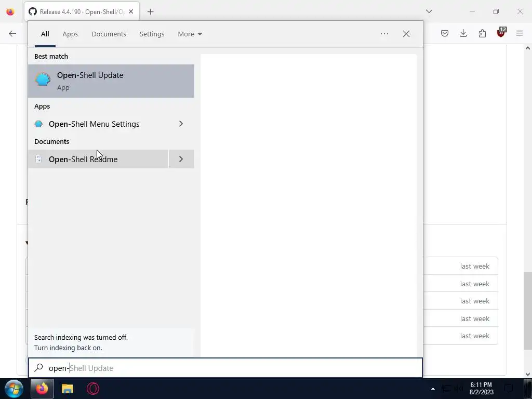Viewport: 532px width, 399px height.
Task: Select the Open-Shell Menu Settings text
Action: (94, 124)
